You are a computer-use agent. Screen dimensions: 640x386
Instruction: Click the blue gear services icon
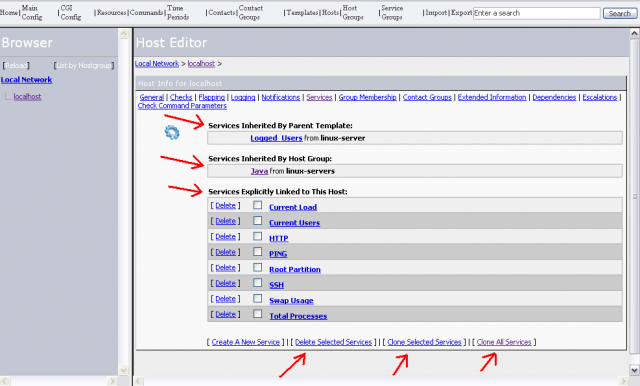point(172,132)
